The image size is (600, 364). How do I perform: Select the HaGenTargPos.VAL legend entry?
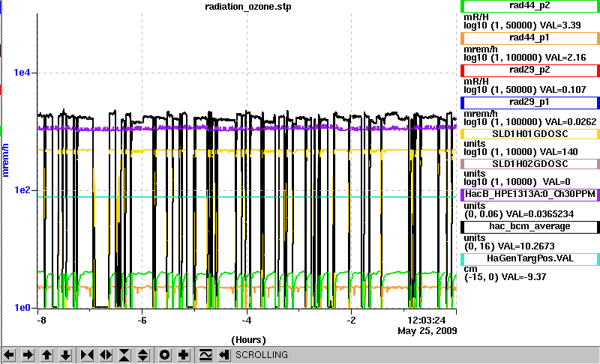click(530, 259)
